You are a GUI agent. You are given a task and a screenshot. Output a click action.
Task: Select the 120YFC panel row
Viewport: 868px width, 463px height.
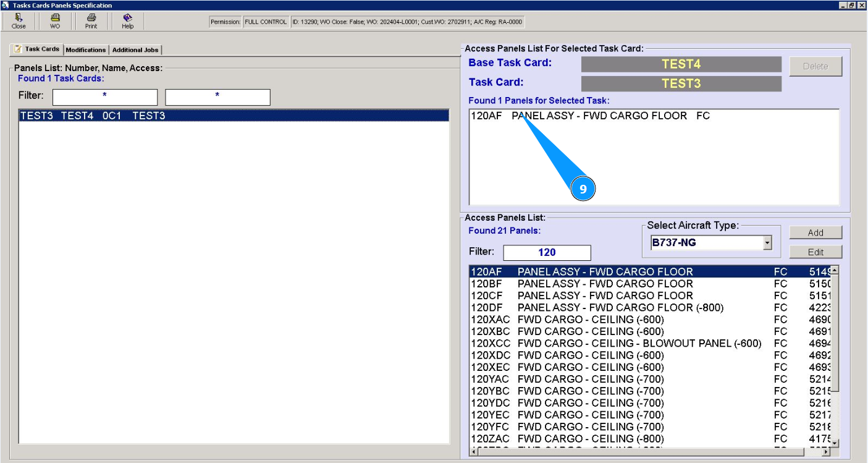pyautogui.click(x=650, y=427)
